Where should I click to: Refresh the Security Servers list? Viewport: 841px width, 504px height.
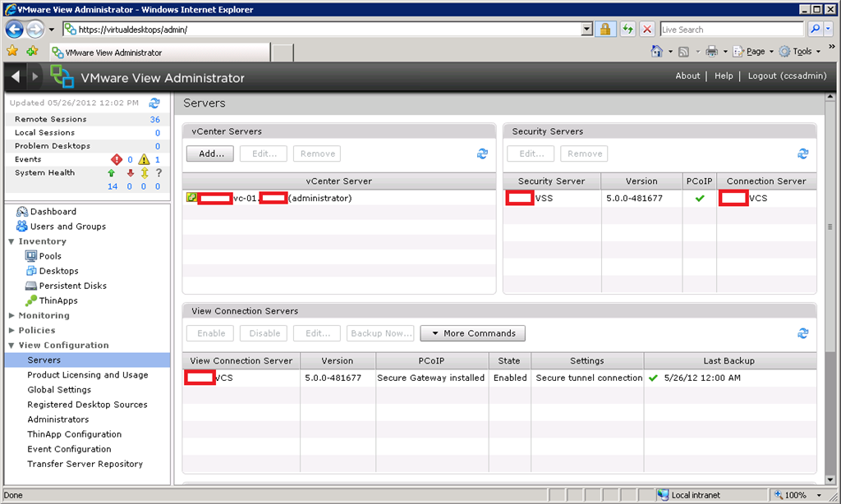(803, 153)
